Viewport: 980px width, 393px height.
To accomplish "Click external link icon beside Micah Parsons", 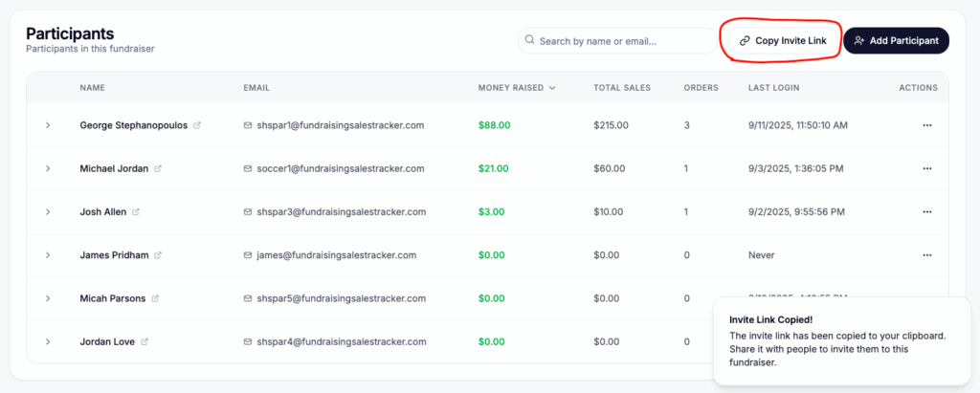I will [155, 298].
